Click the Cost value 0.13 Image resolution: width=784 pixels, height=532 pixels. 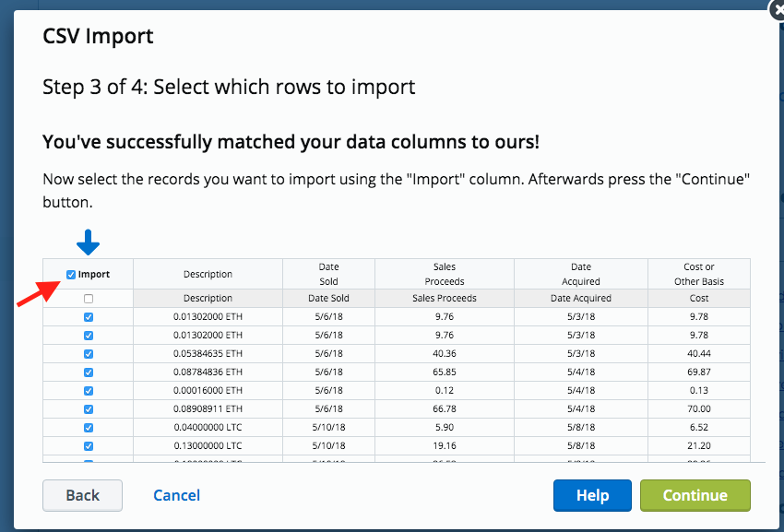pos(699,391)
